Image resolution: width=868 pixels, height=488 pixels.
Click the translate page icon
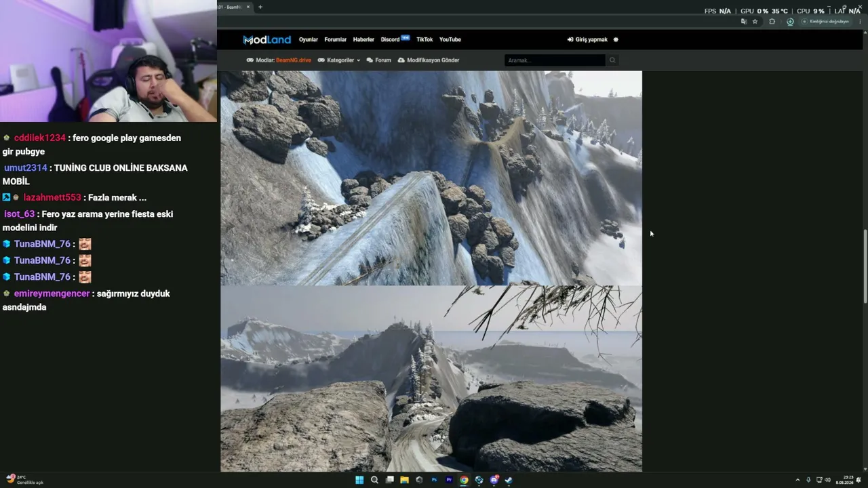pyautogui.click(x=744, y=21)
